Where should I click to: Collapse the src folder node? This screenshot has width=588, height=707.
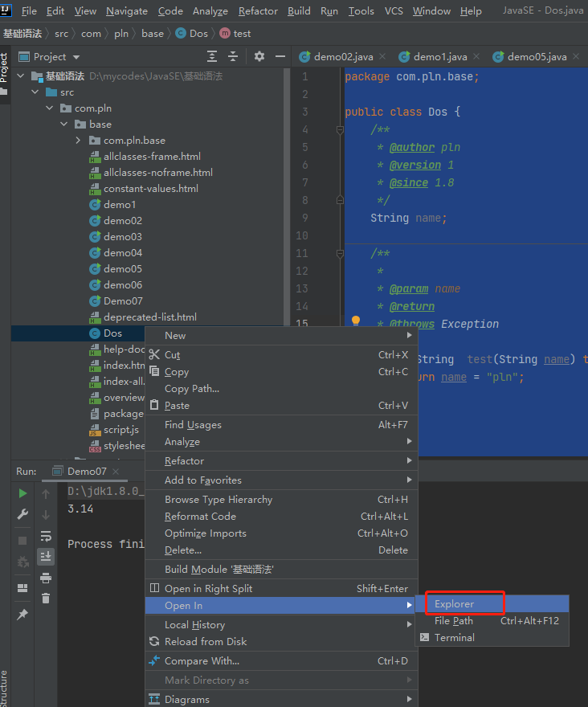[x=35, y=92]
